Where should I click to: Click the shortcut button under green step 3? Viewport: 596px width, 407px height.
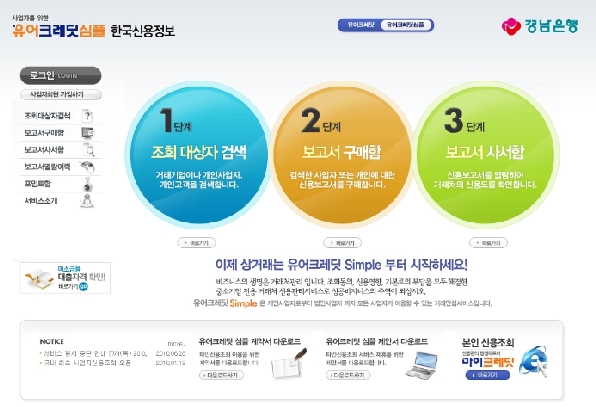click(x=488, y=243)
